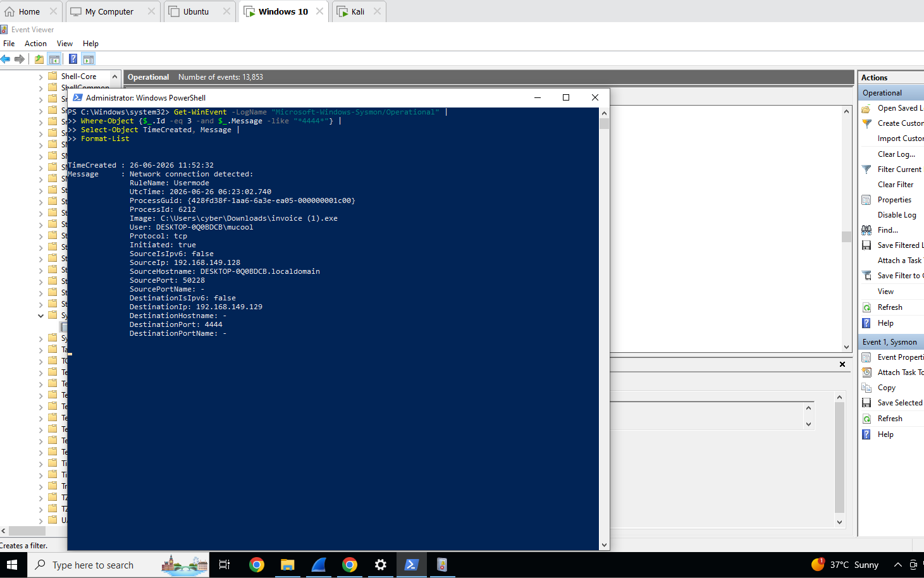Open the View menu

tap(65, 44)
